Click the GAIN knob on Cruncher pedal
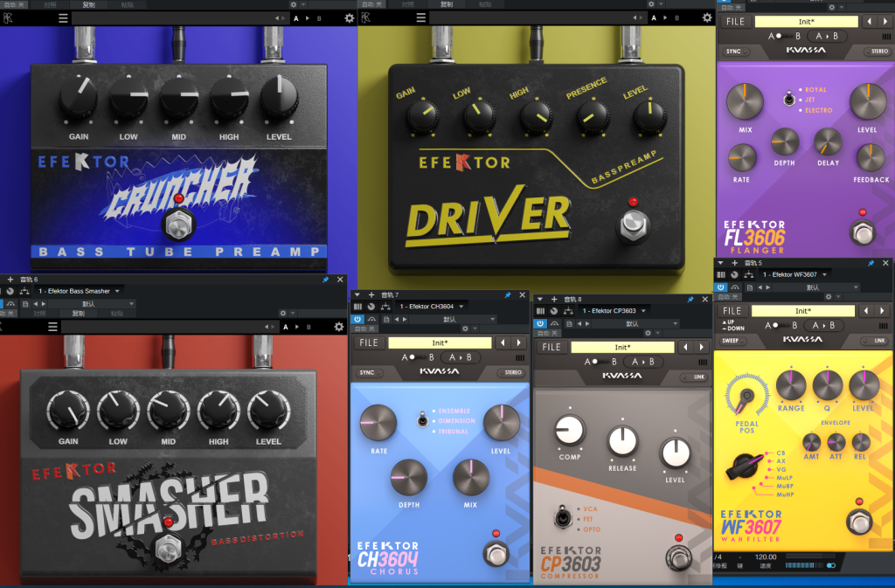This screenshot has width=895, height=588. (x=78, y=97)
